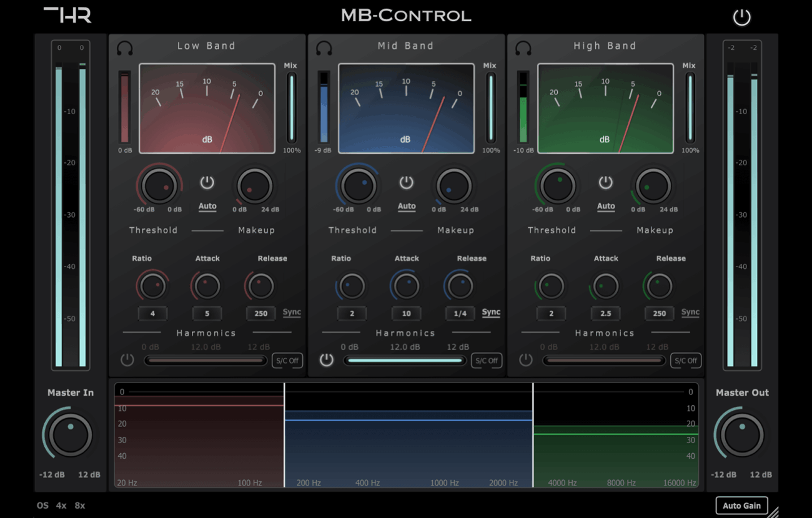Solo the Low Band with headphones icon
Image resolution: width=812 pixels, height=518 pixels.
point(125,48)
